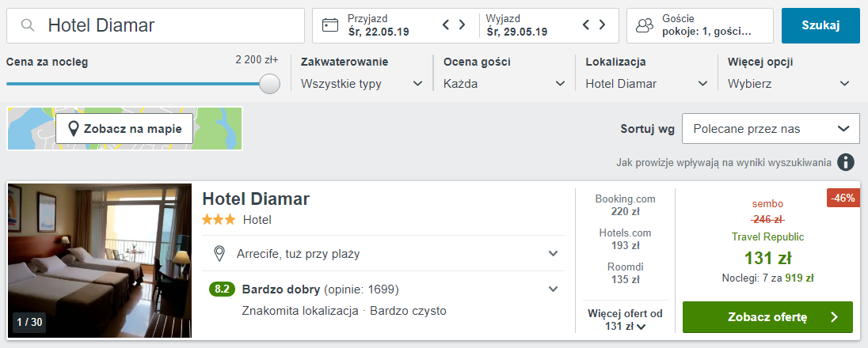The width and height of the screenshot is (868, 348).
Task: Open the Hotel Diamar room photo
Action: (x=100, y=261)
